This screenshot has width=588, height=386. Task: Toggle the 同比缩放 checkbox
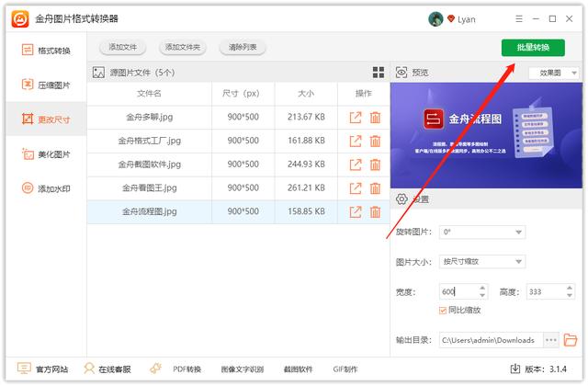tap(443, 311)
